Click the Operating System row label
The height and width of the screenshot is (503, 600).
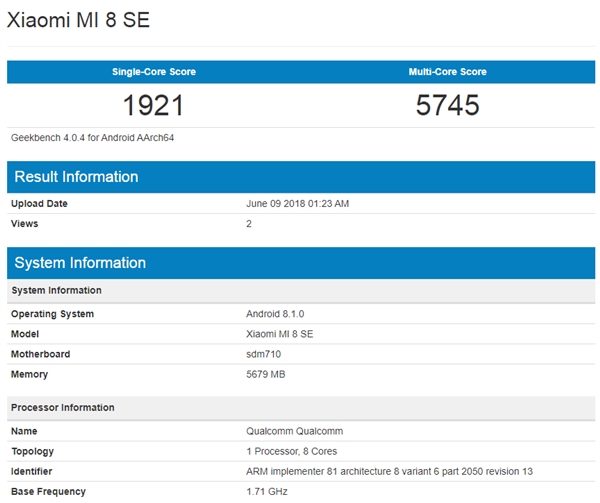pos(52,314)
